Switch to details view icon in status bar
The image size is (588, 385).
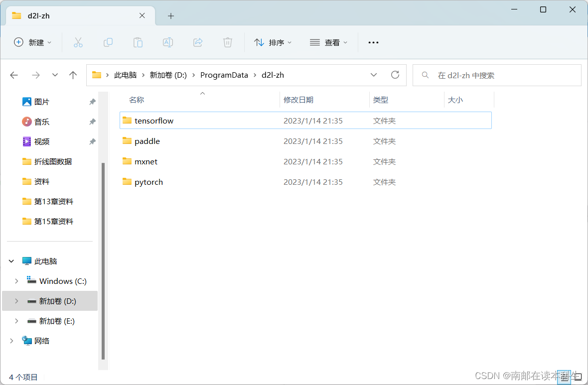point(565,377)
